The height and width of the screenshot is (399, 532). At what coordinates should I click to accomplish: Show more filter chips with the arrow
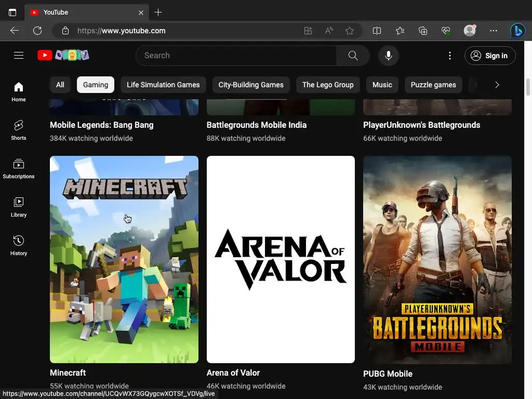497,85
